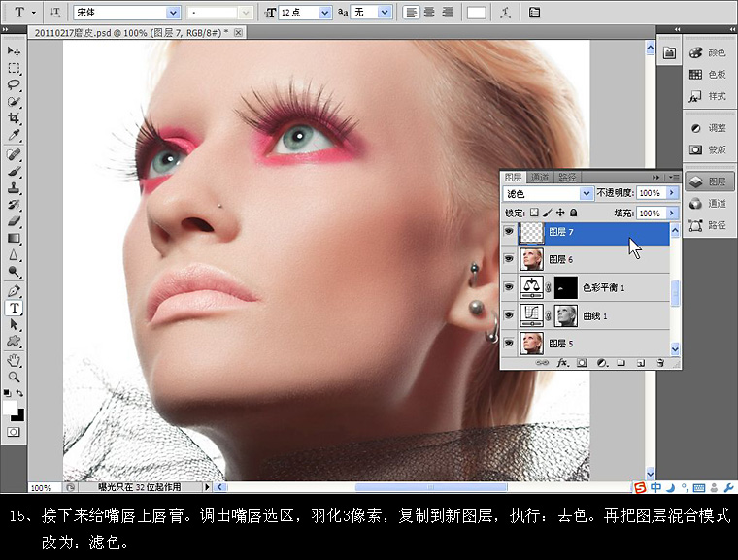The image size is (738, 560).
Task: Select the Path Selection tool
Action: click(14, 325)
